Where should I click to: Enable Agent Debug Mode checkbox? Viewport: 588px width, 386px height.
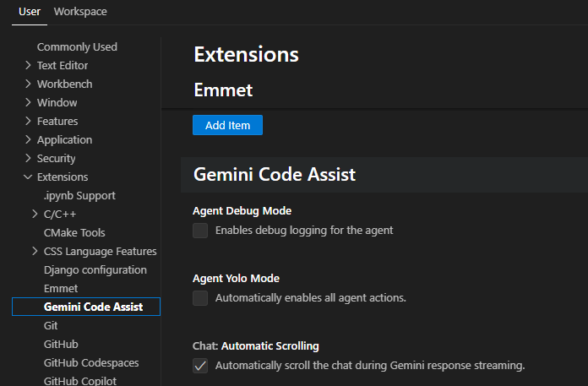(x=200, y=231)
